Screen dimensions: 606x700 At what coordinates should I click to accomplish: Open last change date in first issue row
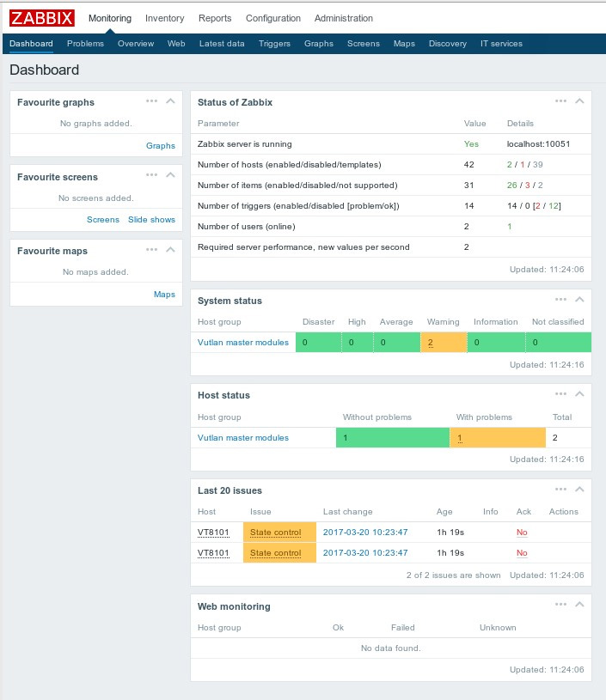pyautogui.click(x=365, y=533)
